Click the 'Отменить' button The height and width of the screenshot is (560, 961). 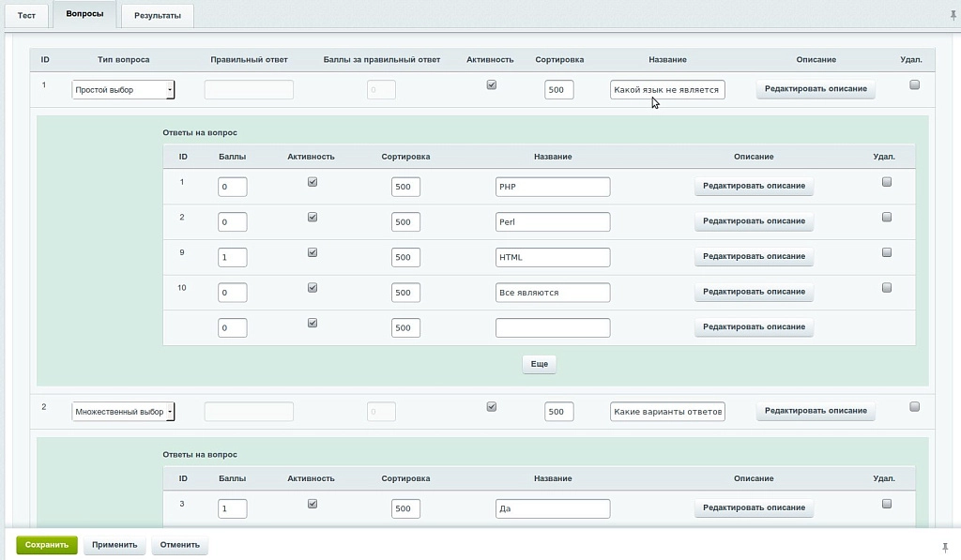179,545
